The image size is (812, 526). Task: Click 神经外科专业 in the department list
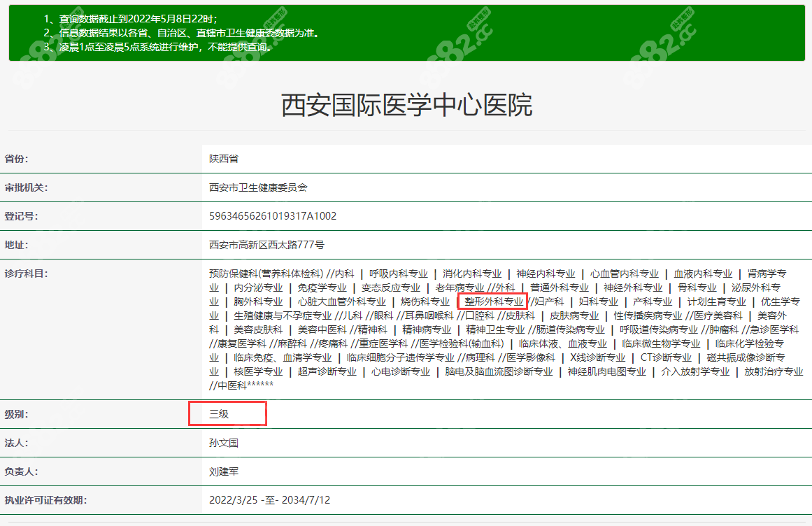(x=633, y=288)
